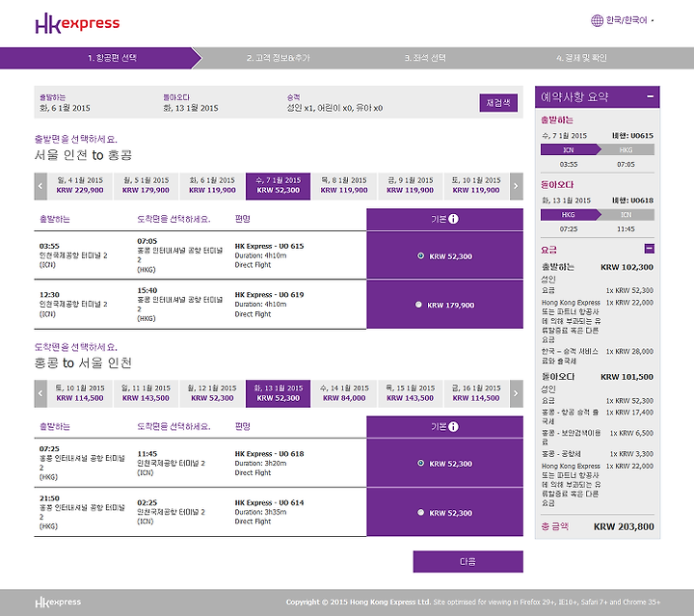Click flight name HK Express - UO 615
This screenshot has height=616, width=694.
coord(269,246)
